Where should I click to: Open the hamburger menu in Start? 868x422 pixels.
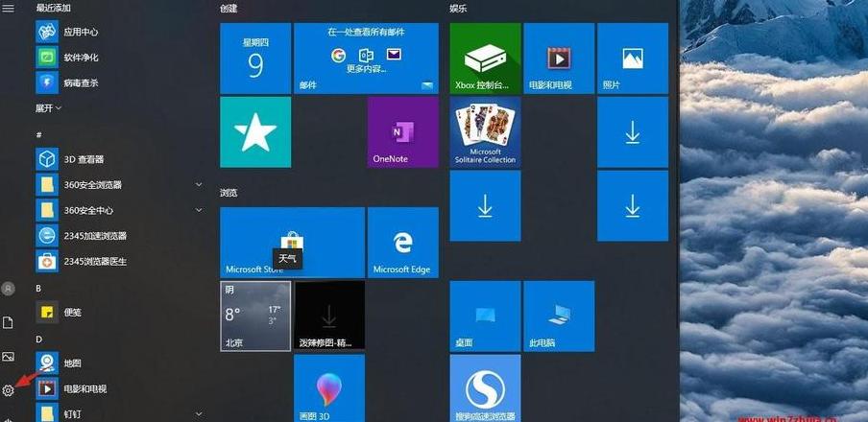(8, 9)
